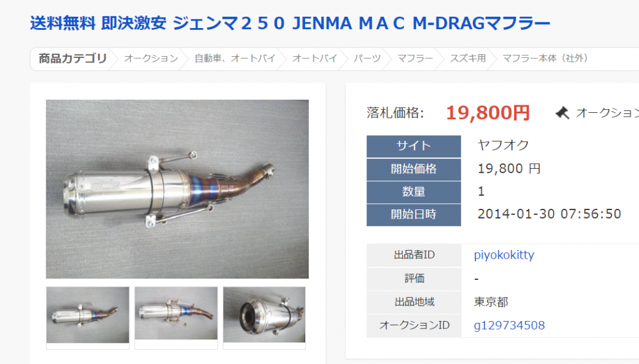Open the JENMA MAC M-DRAG listing title

click(290, 23)
